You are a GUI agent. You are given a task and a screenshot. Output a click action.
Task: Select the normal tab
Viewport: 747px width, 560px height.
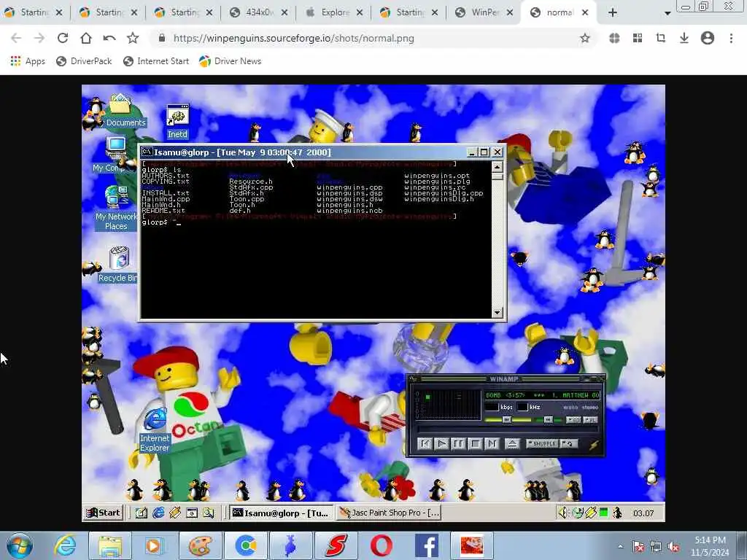(x=560, y=12)
